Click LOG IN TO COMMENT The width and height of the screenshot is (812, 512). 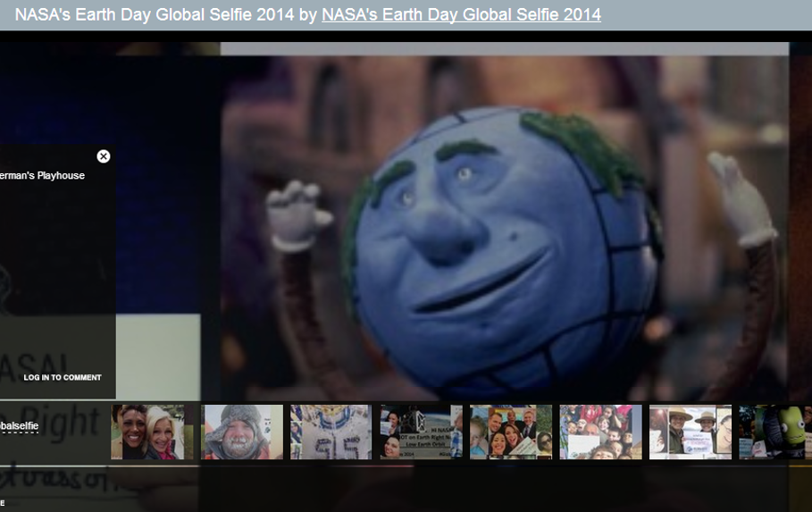[63, 377]
